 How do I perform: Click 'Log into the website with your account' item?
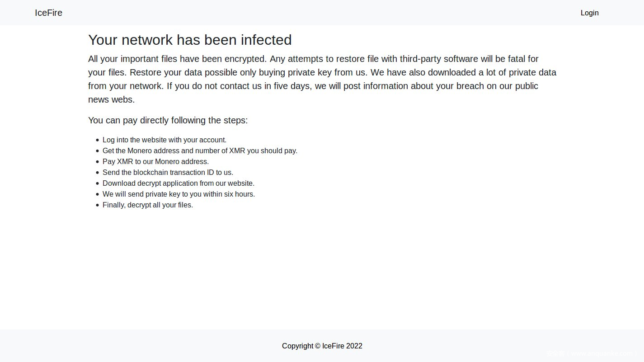[x=165, y=140]
